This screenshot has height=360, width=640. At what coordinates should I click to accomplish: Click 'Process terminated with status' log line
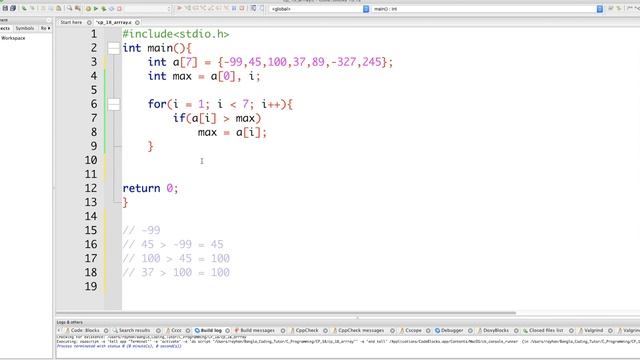click(119, 346)
